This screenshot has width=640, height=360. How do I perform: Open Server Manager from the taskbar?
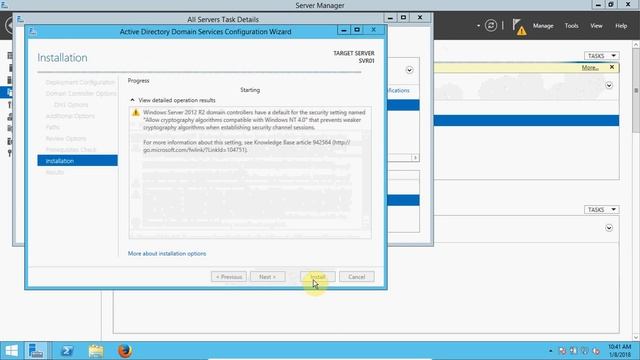click(x=36, y=351)
